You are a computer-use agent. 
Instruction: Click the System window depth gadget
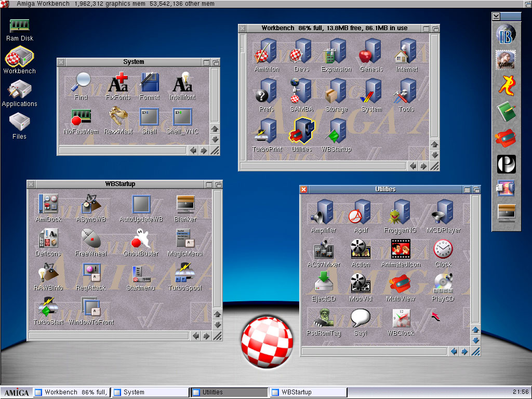click(216, 62)
